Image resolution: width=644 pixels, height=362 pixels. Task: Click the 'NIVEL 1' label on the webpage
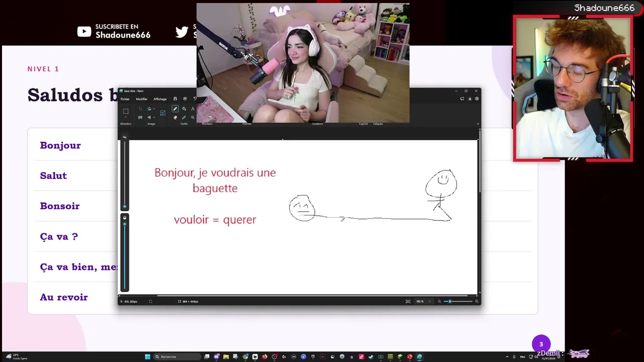coord(43,69)
